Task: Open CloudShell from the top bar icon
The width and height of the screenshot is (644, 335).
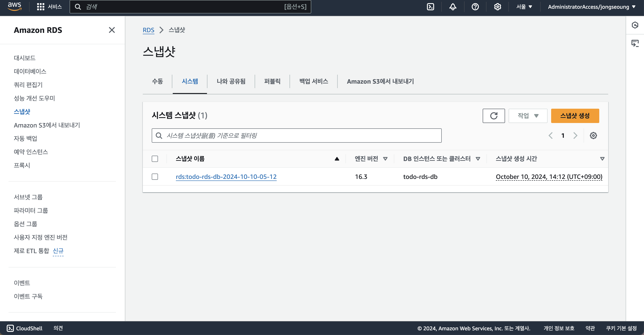Action: (x=430, y=7)
